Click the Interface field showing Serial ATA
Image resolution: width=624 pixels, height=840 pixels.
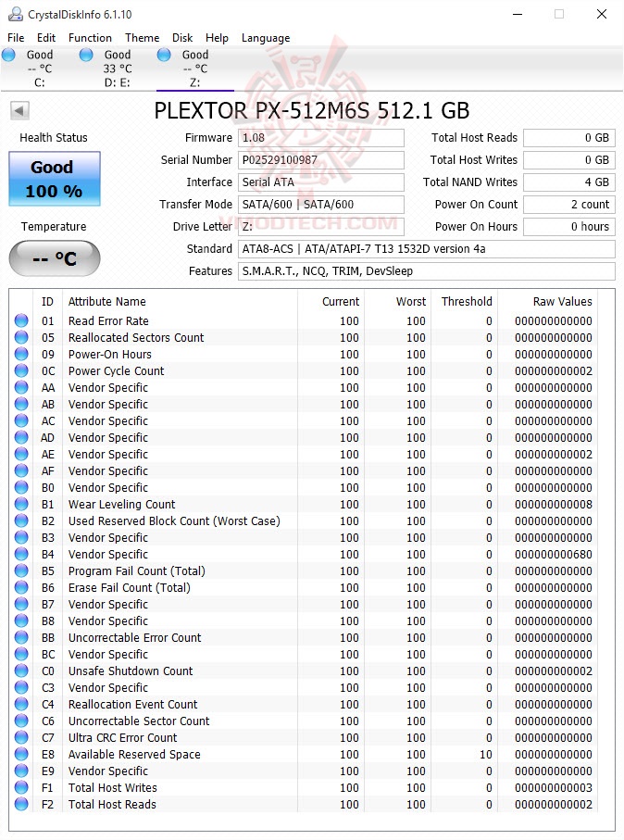pos(321,182)
